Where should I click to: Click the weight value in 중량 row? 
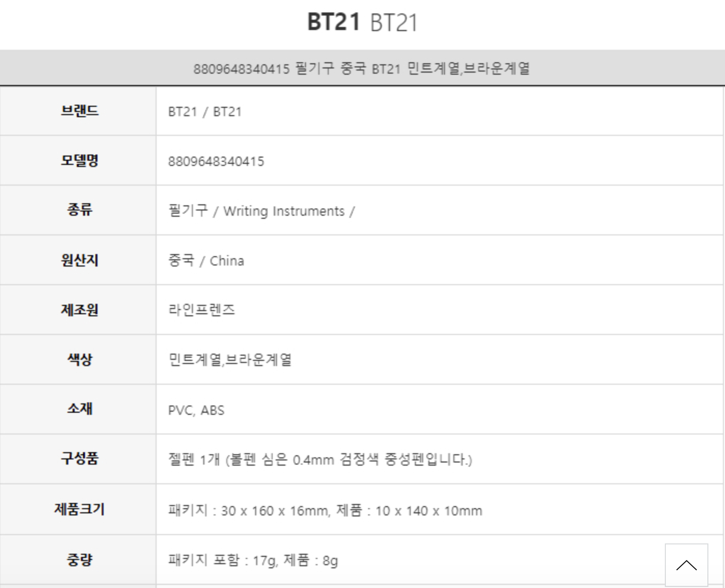click(x=253, y=560)
